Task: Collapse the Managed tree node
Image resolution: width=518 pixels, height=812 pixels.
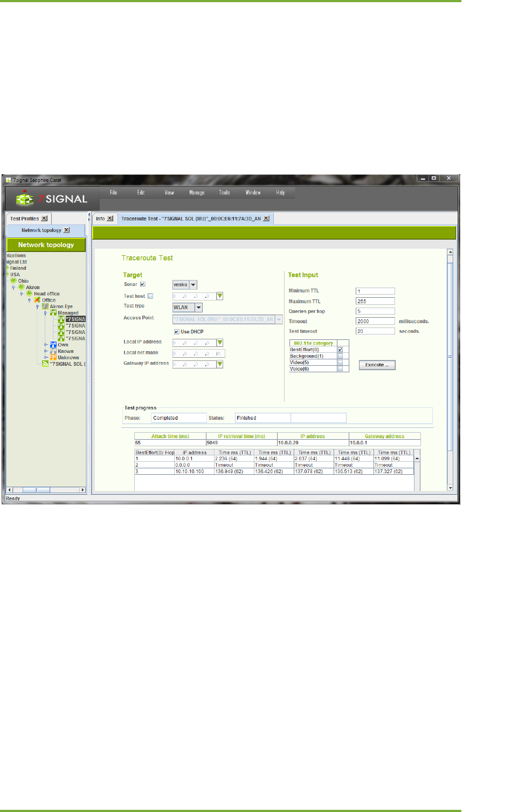Action: [45, 313]
